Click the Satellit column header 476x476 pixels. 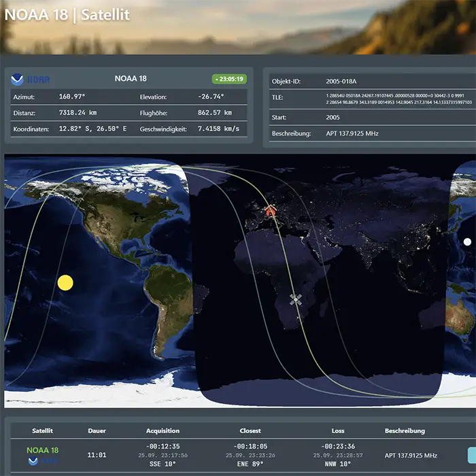(x=42, y=430)
